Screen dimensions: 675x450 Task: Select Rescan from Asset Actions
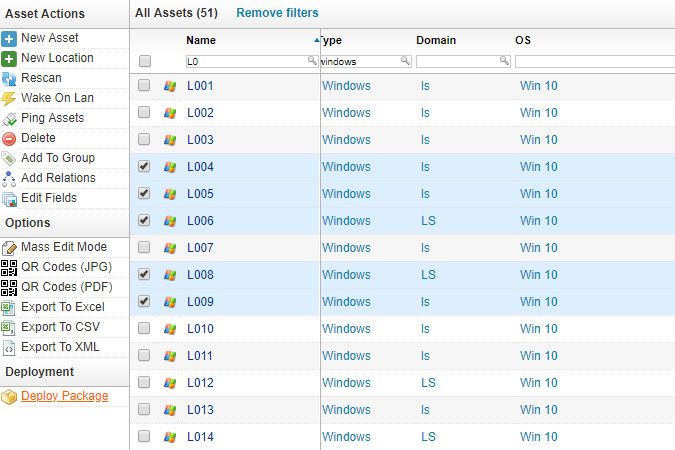coord(41,78)
